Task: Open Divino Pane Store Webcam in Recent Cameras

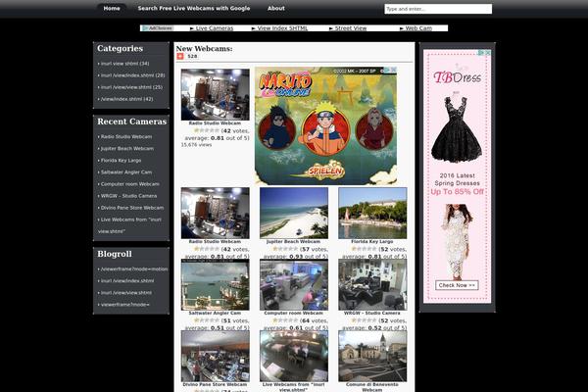Action: click(132, 208)
